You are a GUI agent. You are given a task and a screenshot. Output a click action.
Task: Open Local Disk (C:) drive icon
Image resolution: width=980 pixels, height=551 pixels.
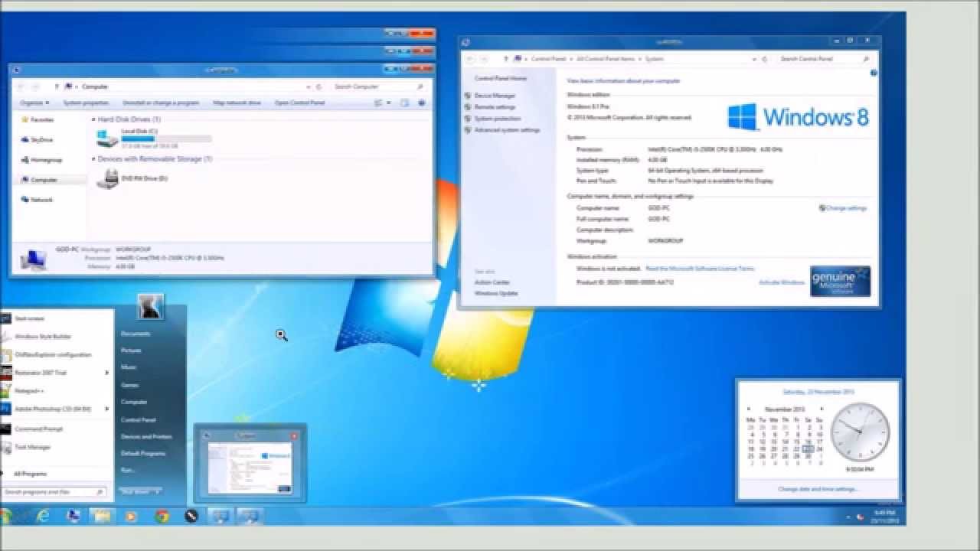[107, 139]
